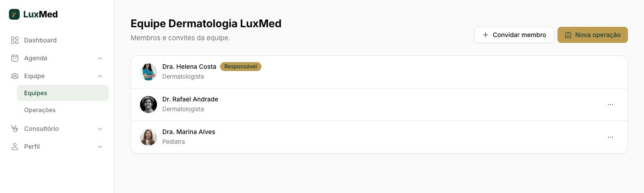
Task: Collapse the Equipe section chevron
Action: tap(100, 76)
